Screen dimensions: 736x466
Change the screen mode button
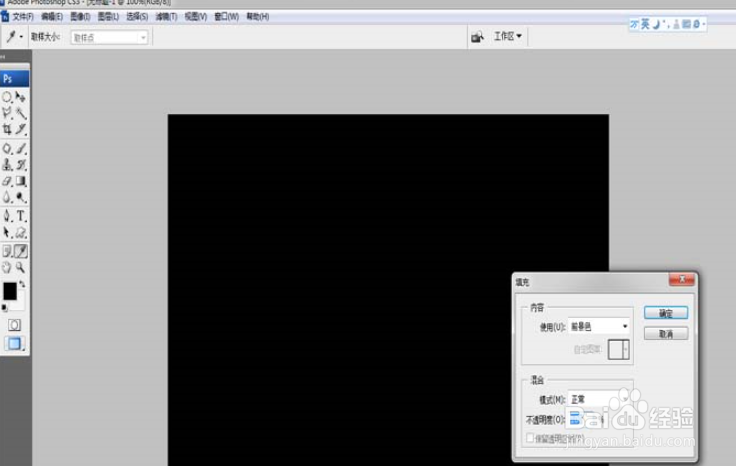coord(14,344)
